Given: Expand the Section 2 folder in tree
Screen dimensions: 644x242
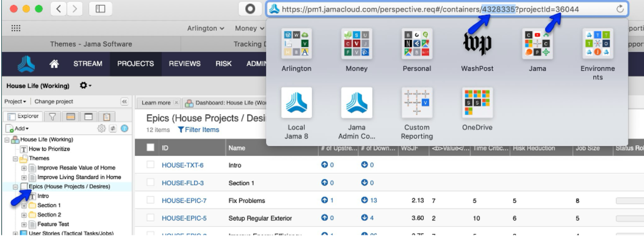Looking at the screenshot, I should coord(24,215).
